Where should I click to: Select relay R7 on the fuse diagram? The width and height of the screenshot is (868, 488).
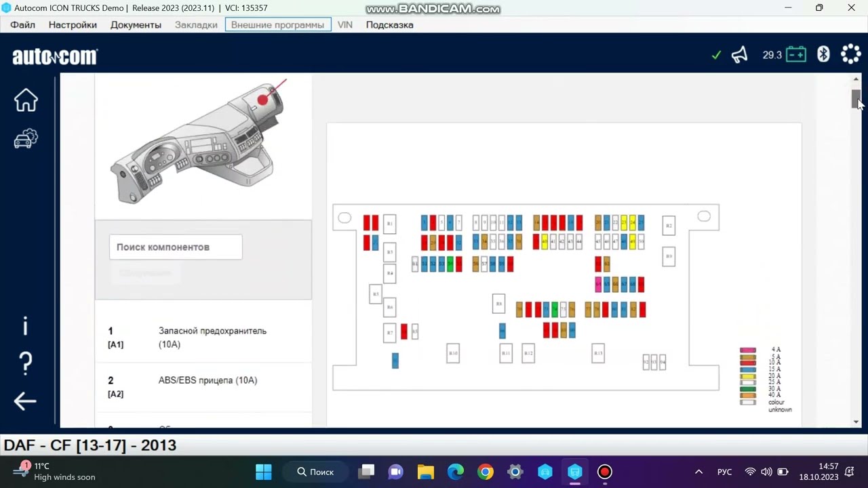click(390, 333)
